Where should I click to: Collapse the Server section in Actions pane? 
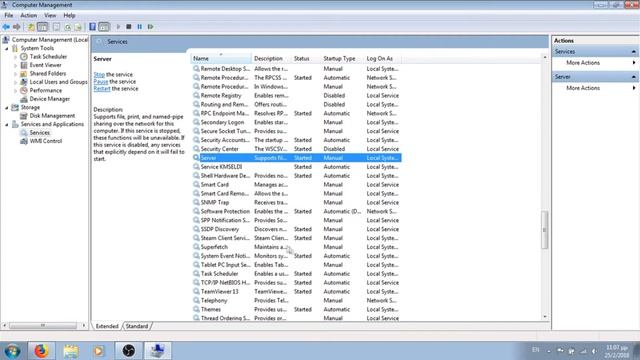[x=633, y=77]
